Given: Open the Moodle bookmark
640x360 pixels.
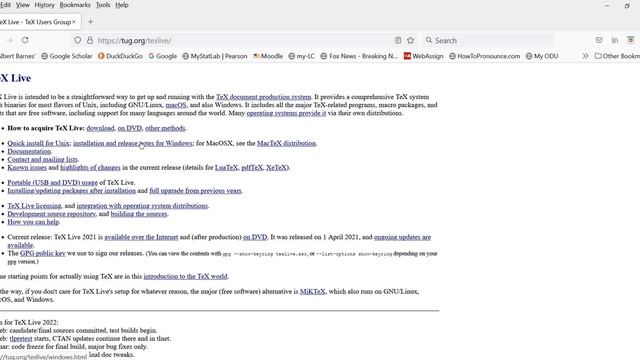Looking at the screenshot, I should click(268, 56).
